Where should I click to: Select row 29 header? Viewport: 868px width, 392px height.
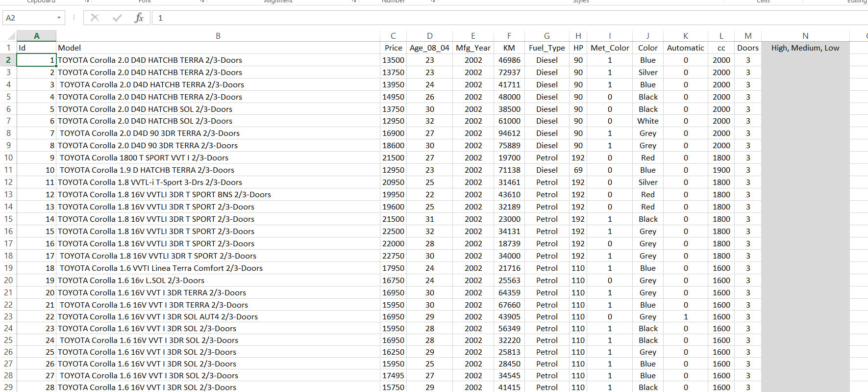click(x=8, y=387)
